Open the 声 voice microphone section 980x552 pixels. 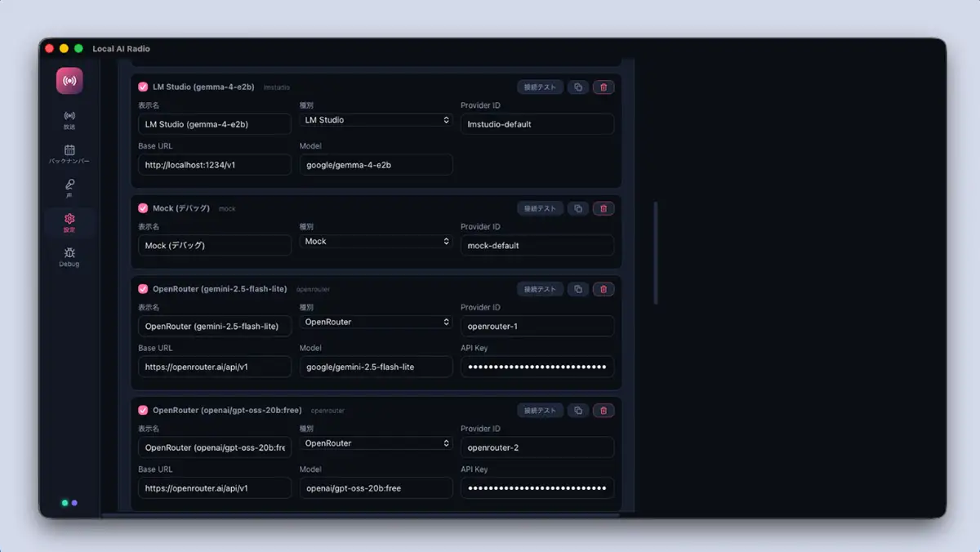click(69, 189)
